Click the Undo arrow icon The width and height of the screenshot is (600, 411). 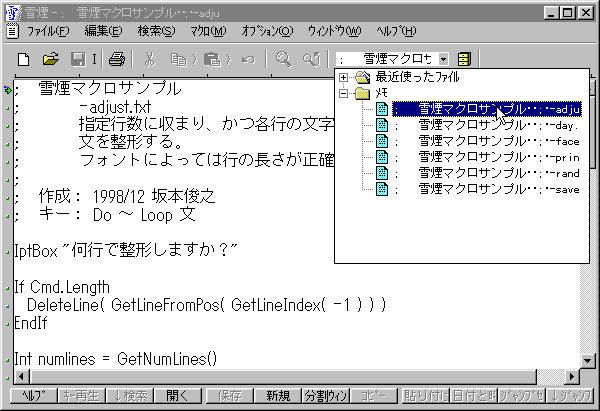point(248,60)
